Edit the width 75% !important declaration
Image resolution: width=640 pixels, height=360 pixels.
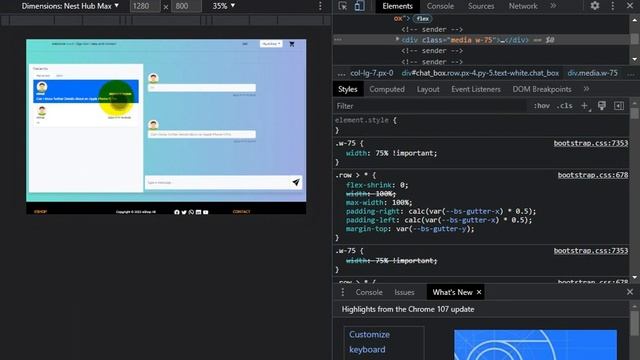tap(391, 153)
